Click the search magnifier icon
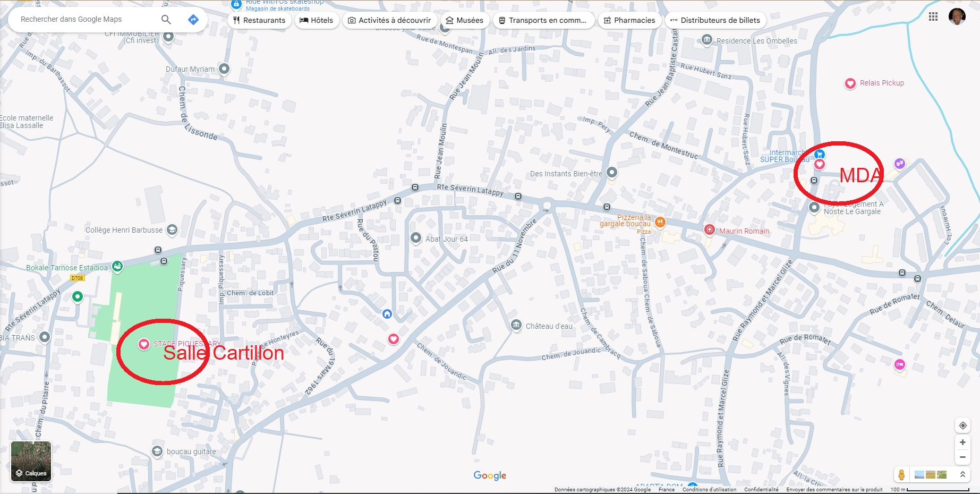 tap(166, 20)
